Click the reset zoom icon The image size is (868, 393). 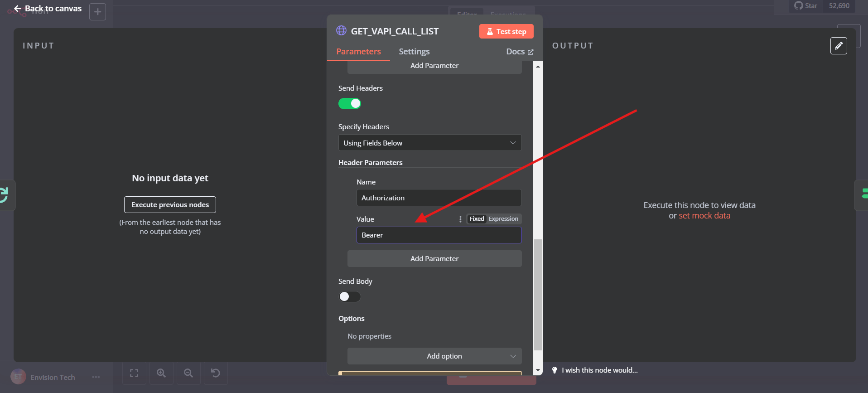tap(216, 373)
